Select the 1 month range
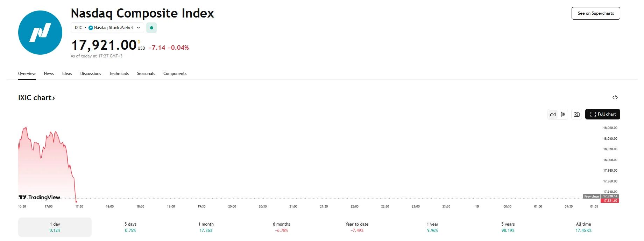This screenshot has height=241, width=644. point(206,227)
